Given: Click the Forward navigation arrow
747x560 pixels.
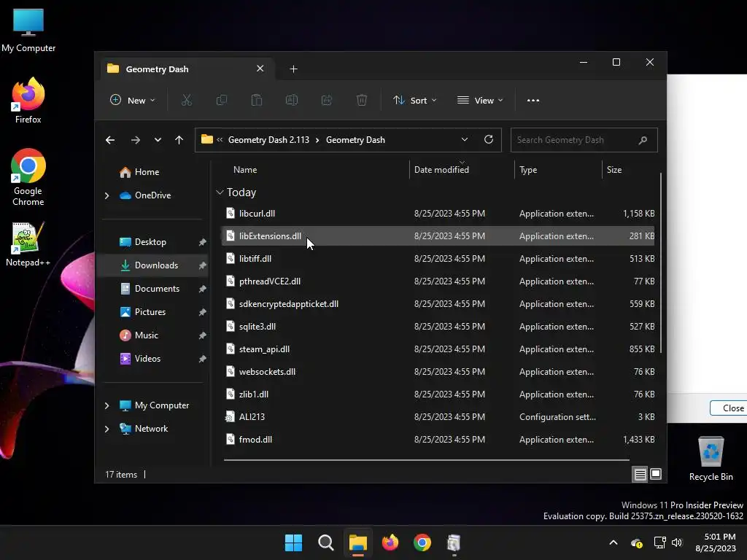Looking at the screenshot, I should (x=135, y=140).
